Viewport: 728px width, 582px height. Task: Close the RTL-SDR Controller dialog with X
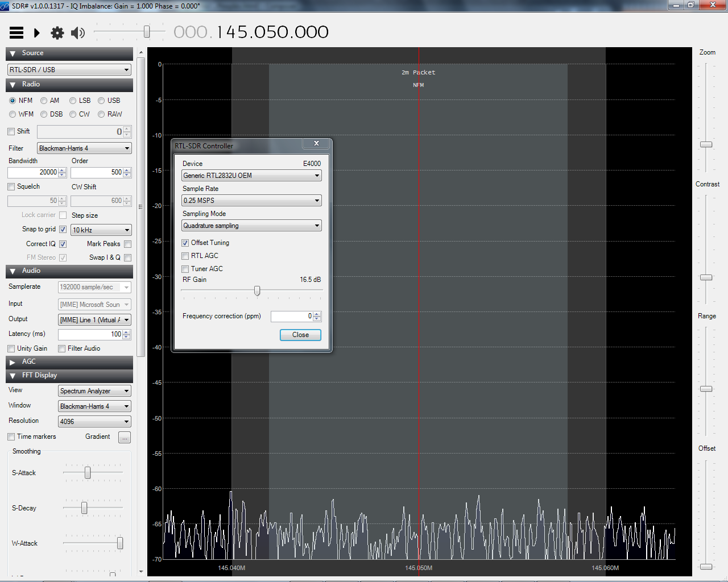coord(316,143)
